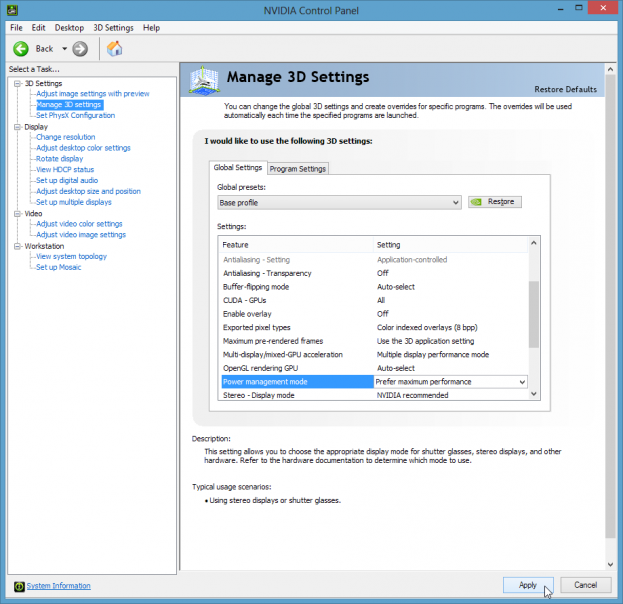Viewport: 623px width, 604px height.
Task: Open Set up Mosaic task
Action: pos(58,267)
